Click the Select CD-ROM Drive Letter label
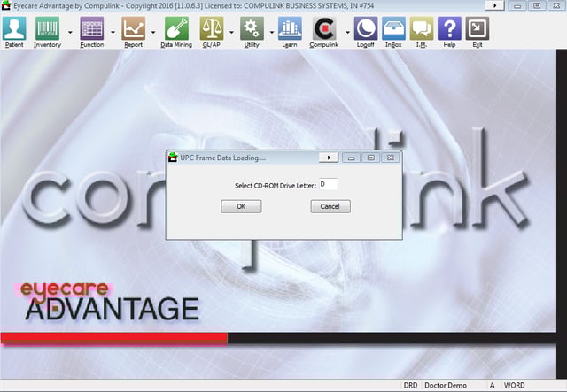Screen dimensions: 567x392 [x=276, y=186]
